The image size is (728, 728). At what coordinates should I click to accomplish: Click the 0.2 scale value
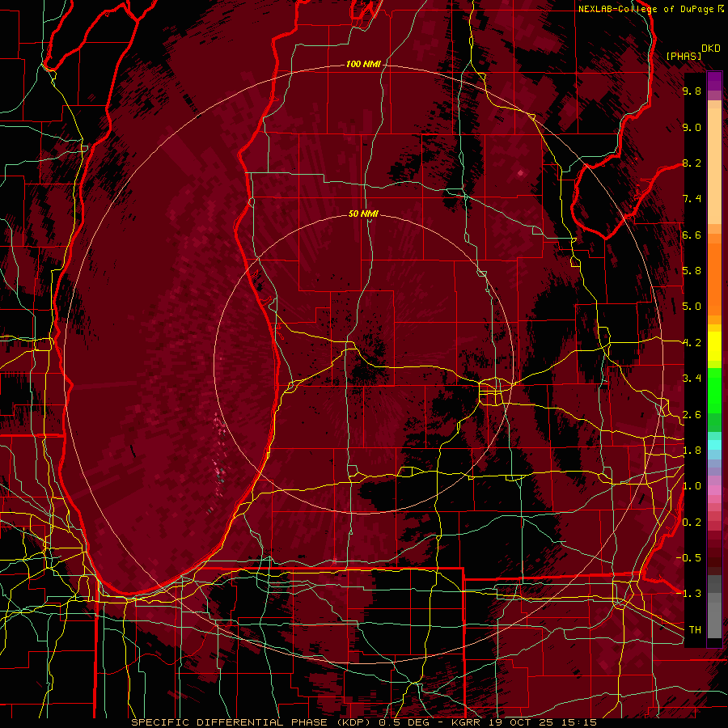click(x=692, y=523)
